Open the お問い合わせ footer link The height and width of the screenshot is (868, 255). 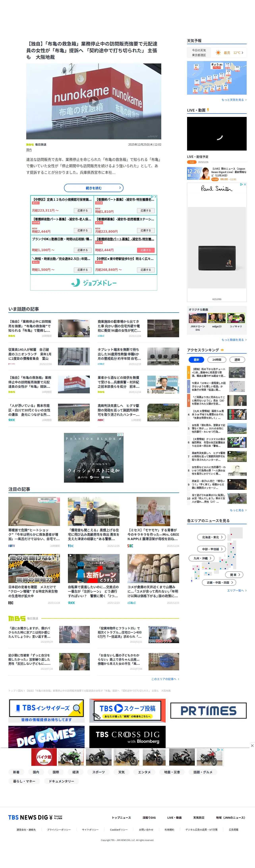(146, 830)
